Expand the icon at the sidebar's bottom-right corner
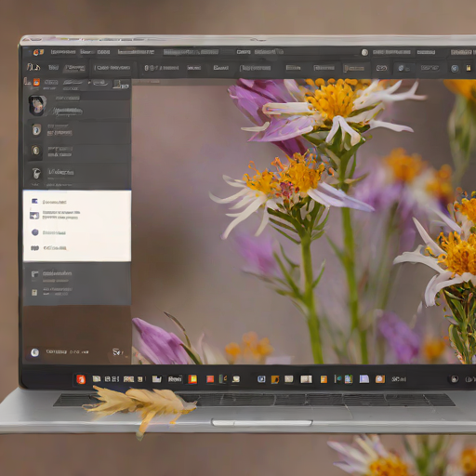This screenshot has width=476, height=476. pos(117,352)
